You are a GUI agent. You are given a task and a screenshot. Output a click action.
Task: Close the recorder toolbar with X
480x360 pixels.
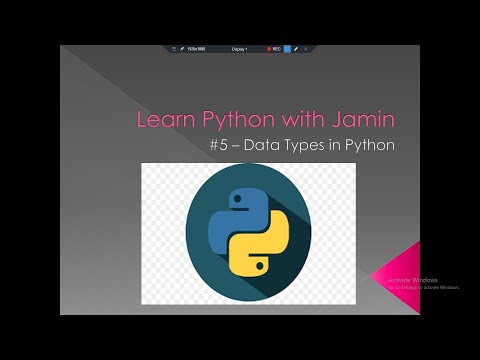(x=305, y=49)
